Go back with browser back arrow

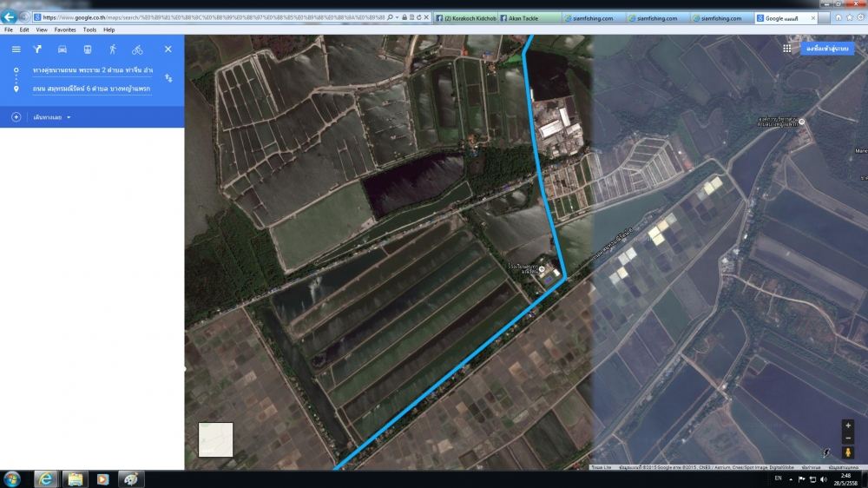click(9, 17)
